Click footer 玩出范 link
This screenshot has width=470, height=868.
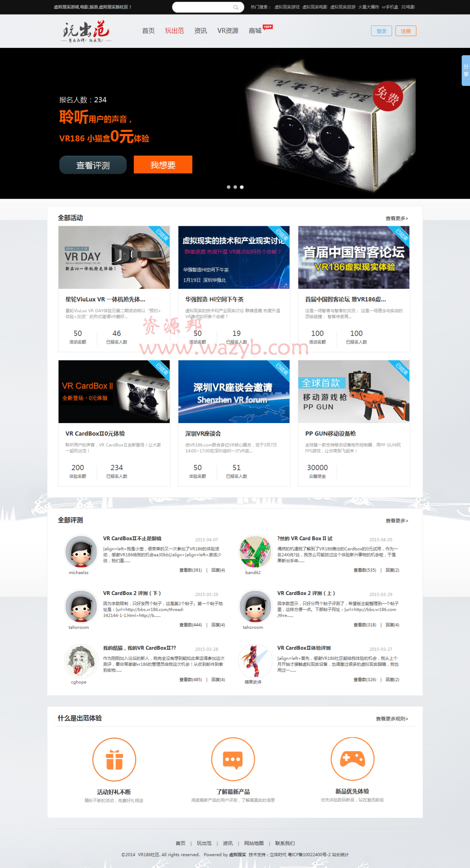tap(204, 843)
